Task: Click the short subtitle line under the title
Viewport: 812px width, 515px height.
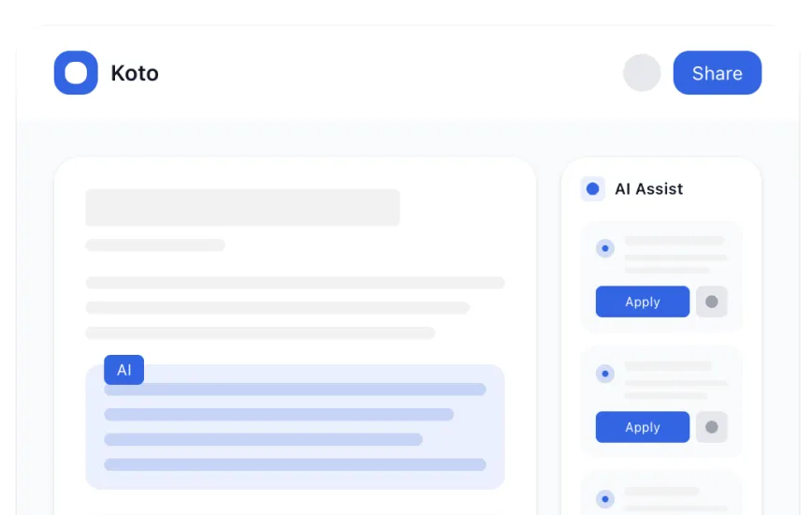Action: pyautogui.click(x=155, y=245)
